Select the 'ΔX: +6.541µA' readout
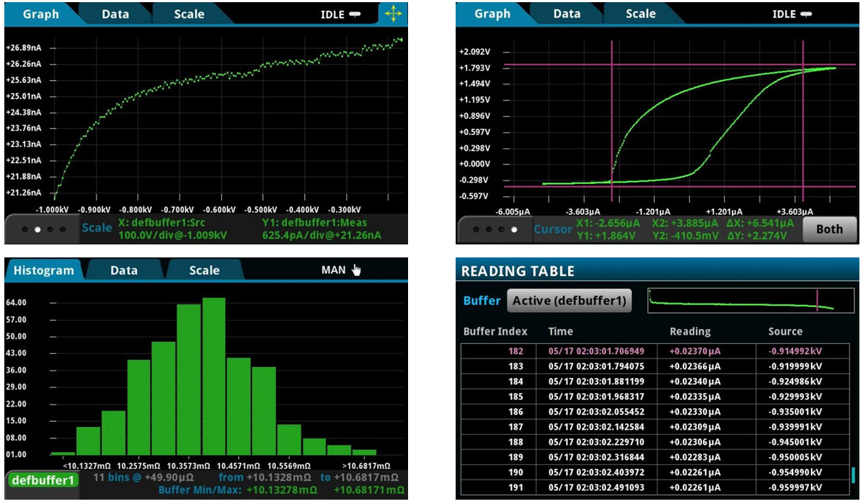 [x=760, y=224]
